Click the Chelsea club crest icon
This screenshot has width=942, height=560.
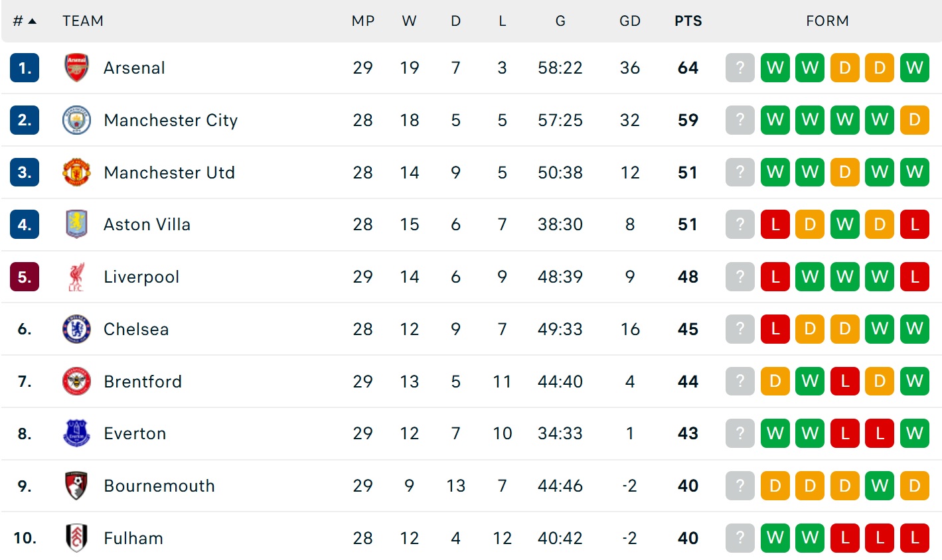click(76, 329)
